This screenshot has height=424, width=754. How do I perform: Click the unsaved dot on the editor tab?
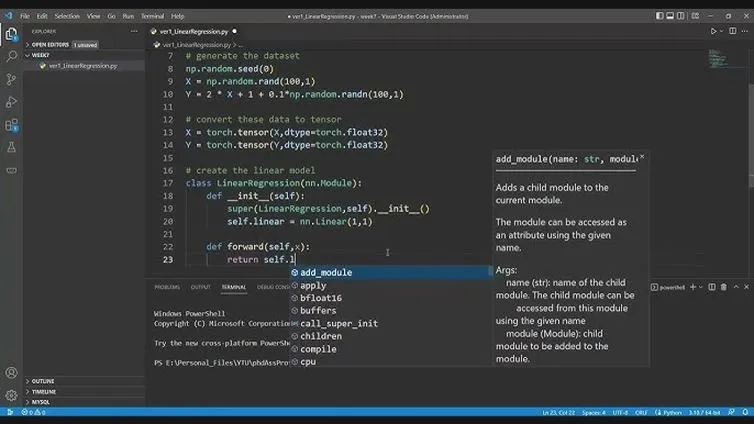[234, 31]
